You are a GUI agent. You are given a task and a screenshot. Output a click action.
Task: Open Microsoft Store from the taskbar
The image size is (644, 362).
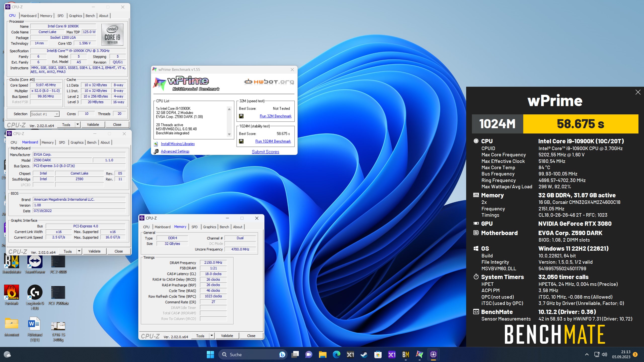coord(378,354)
